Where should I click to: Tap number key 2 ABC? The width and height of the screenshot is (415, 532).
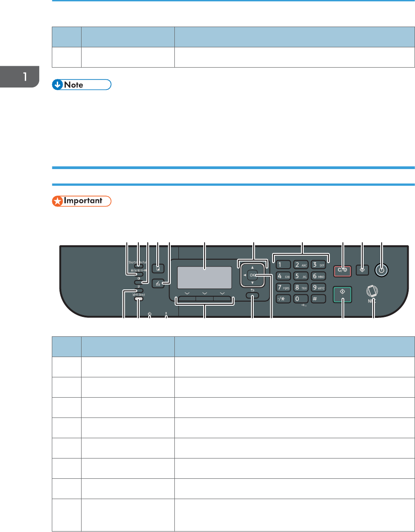click(x=301, y=265)
